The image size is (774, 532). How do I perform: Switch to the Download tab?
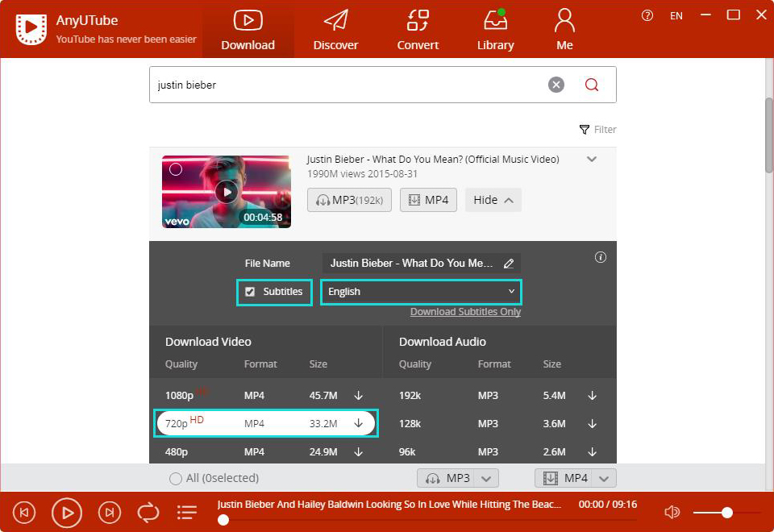pos(248,30)
